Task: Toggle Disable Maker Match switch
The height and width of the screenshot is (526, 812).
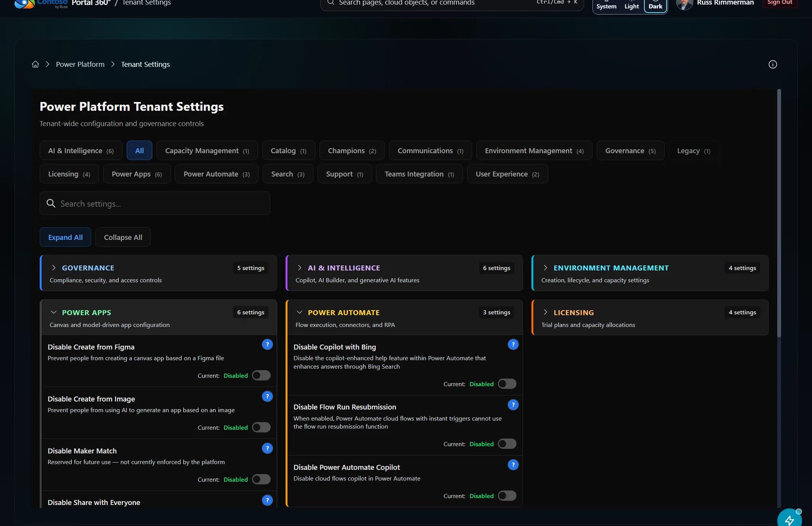Action: [x=261, y=479]
